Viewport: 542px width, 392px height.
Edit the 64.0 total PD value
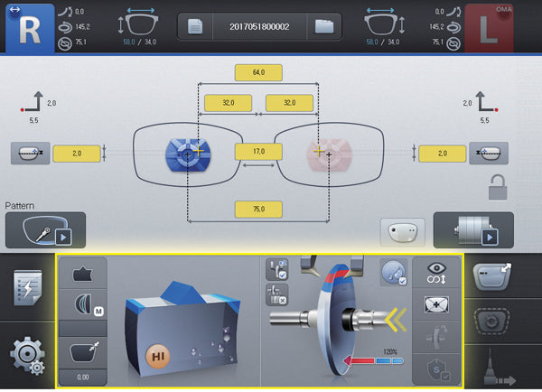point(259,73)
